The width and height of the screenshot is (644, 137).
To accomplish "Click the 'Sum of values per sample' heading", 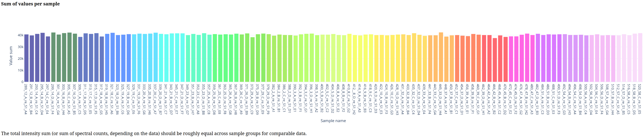I will pos(31,4).
